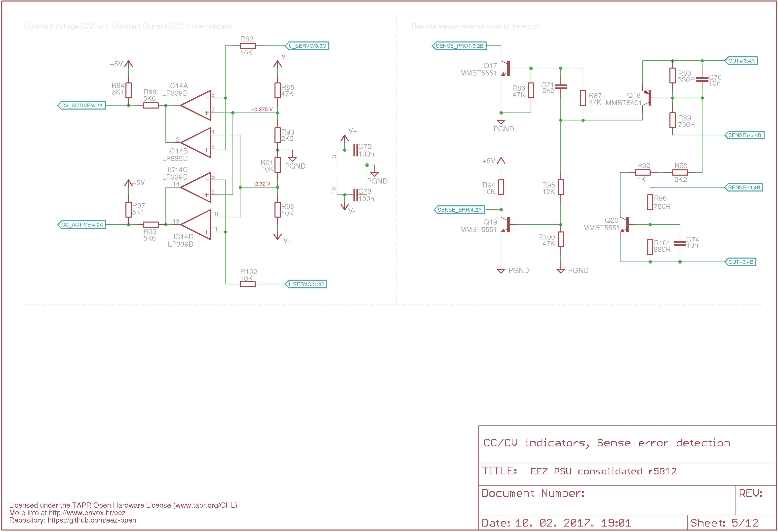Click the Q17 MMBT5551 transistor symbol
This screenshot has width=778, height=532.
pyautogui.click(x=506, y=68)
